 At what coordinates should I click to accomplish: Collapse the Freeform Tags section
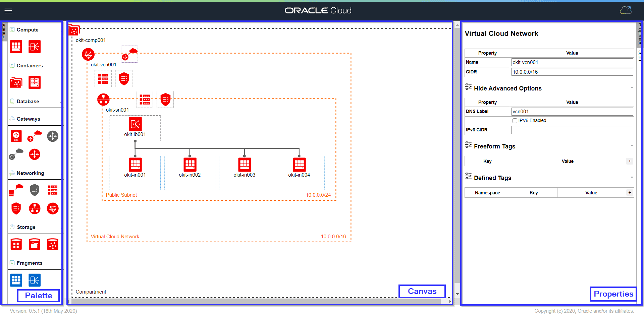[632, 146]
